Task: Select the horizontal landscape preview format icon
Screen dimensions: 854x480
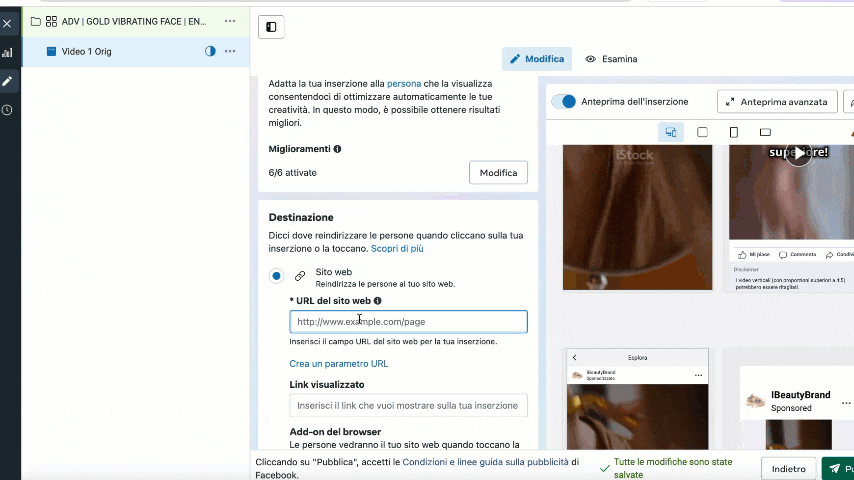Action: point(765,132)
